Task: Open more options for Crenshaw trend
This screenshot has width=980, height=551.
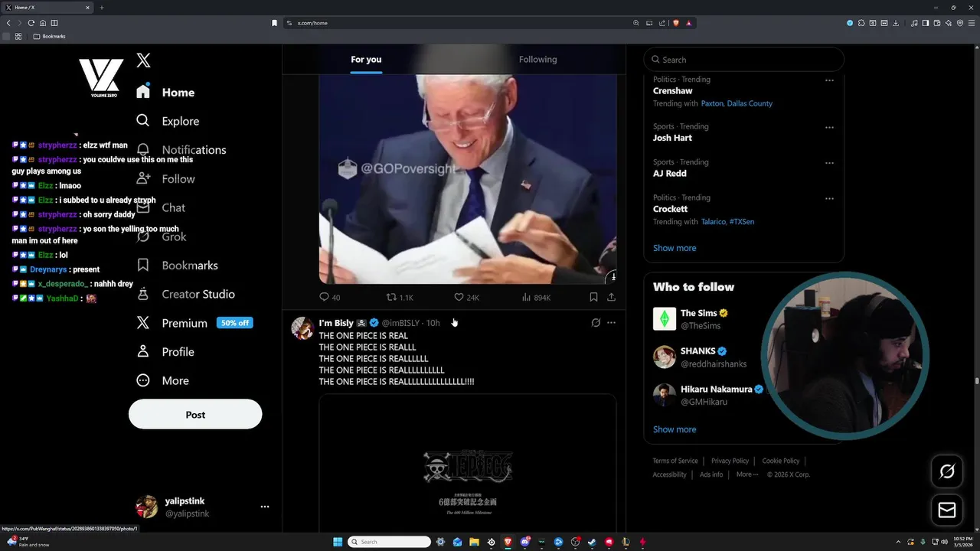Action: pos(829,80)
